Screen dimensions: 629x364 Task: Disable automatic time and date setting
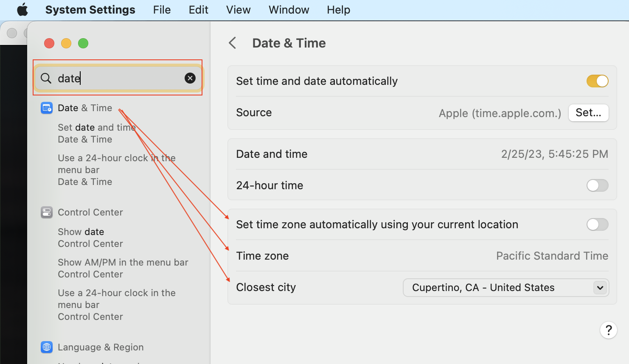[597, 81]
